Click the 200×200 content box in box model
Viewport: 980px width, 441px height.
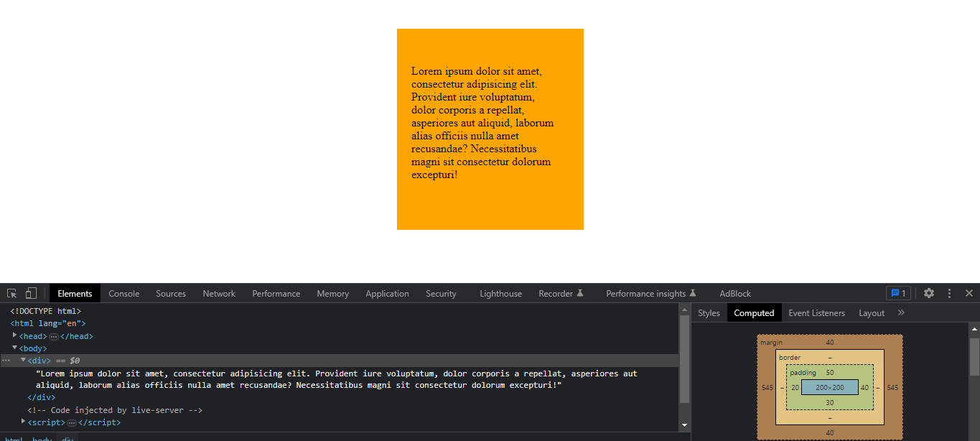pyautogui.click(x=830, y=387)
